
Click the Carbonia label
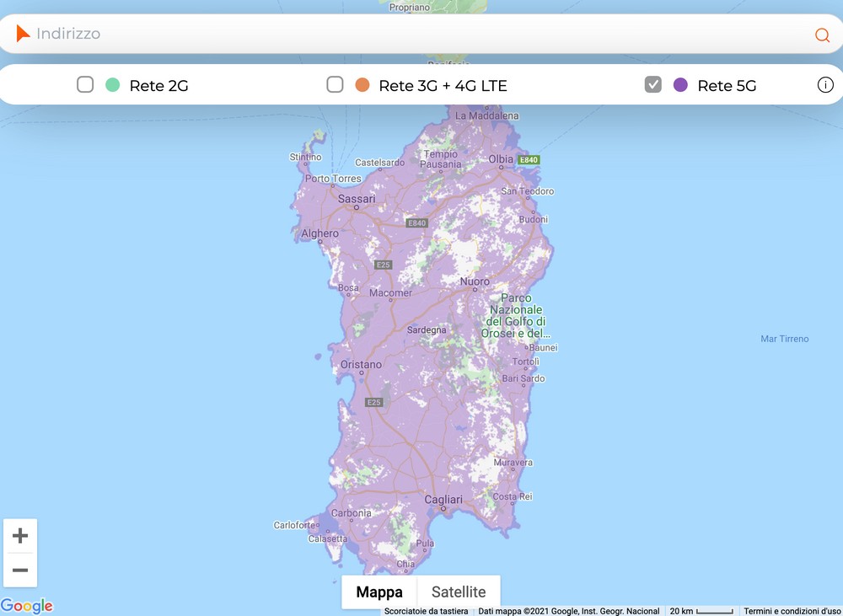pyautogui.click(x=351, y=513)
